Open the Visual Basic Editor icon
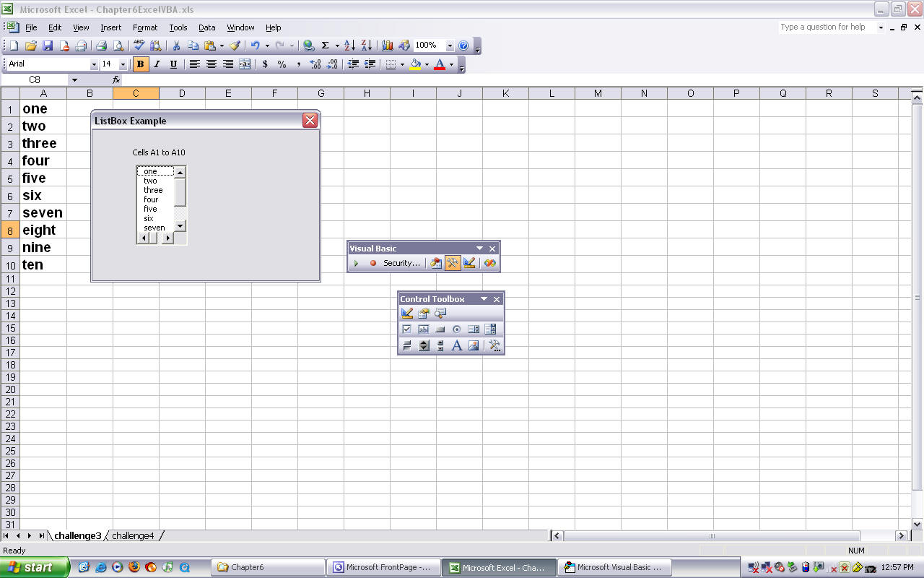The image size is (924, 578). pyautogui.click(x=436, y=263)
